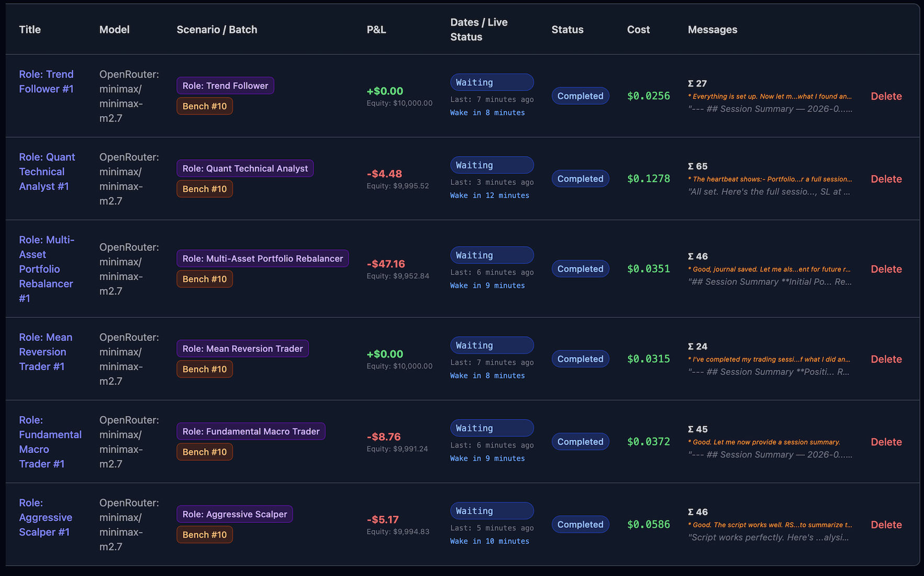This screenshot has height=576, width=924.
Task: Click the Waiting badge on Aggressive Scalper row
Action: [491, 511]
